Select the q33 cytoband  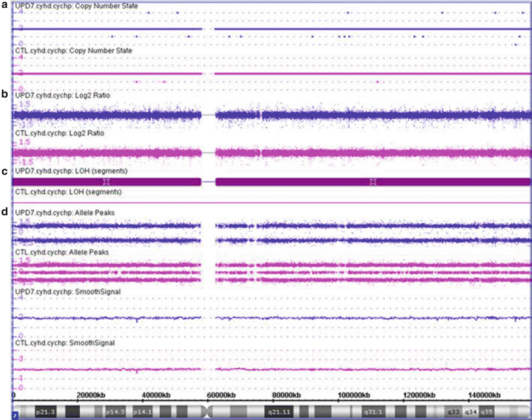pos(452,412)
